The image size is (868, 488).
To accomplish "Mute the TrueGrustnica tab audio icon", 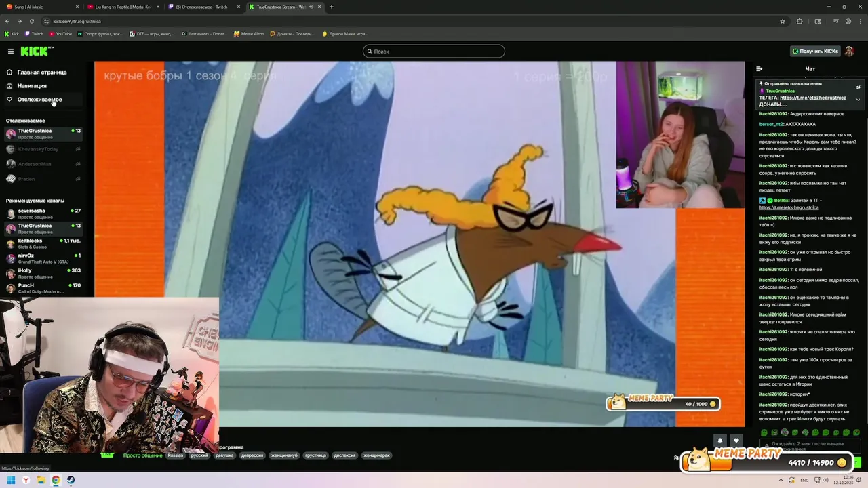I will (311, 7).
